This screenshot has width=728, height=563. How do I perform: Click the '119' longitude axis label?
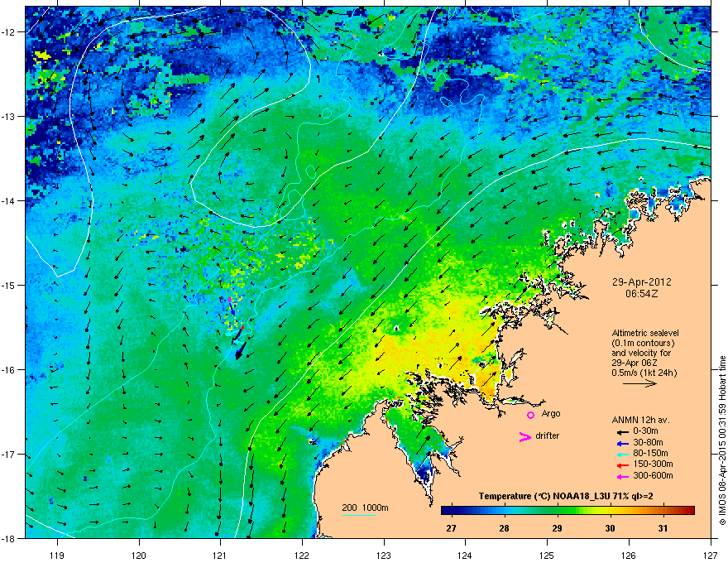(57, 555)
